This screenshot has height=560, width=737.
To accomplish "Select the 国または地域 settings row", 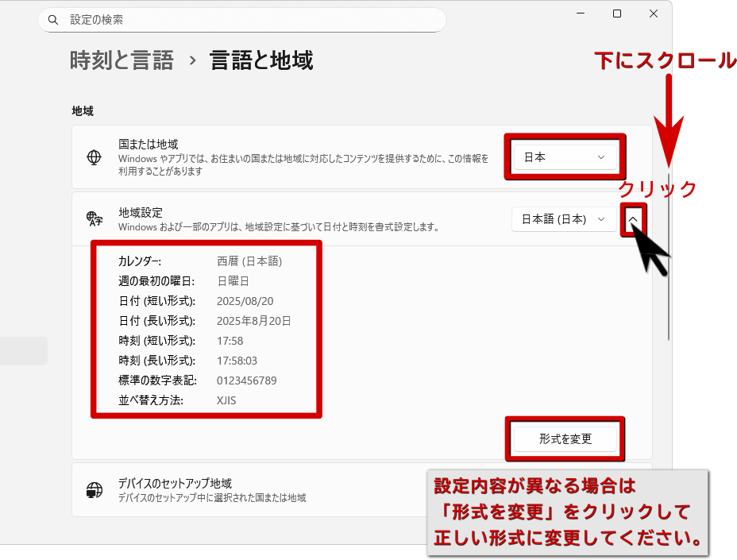I will click(x=318, y=157).
